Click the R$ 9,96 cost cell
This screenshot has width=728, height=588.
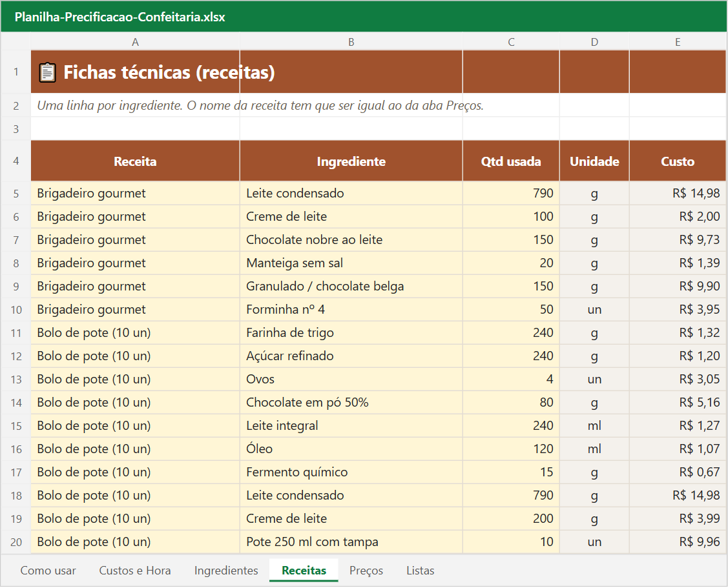[x=678, y=542]
